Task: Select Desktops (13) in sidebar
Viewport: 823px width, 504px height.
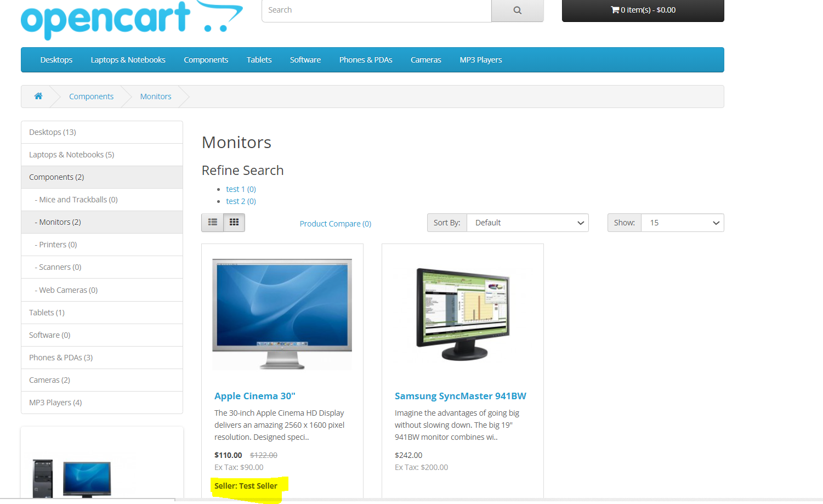Action: (102, 132)
